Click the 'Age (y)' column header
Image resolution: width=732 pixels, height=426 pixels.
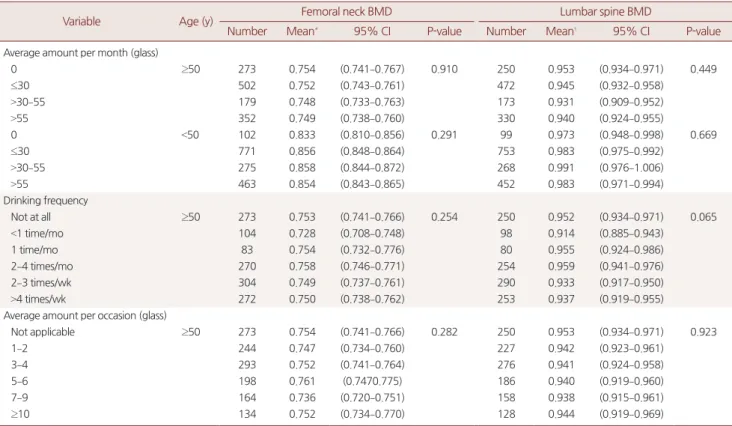pyautogui.click(x=196, y=21)
